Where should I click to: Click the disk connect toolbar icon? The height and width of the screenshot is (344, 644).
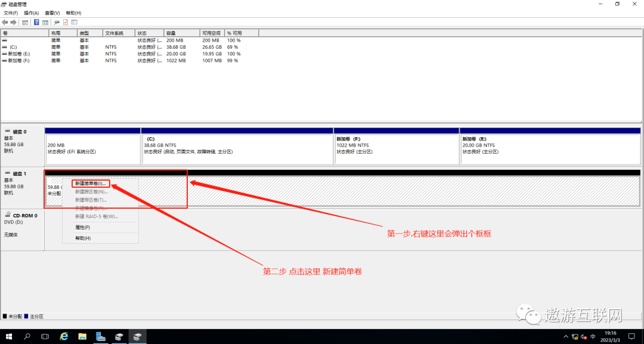(57, 22)
